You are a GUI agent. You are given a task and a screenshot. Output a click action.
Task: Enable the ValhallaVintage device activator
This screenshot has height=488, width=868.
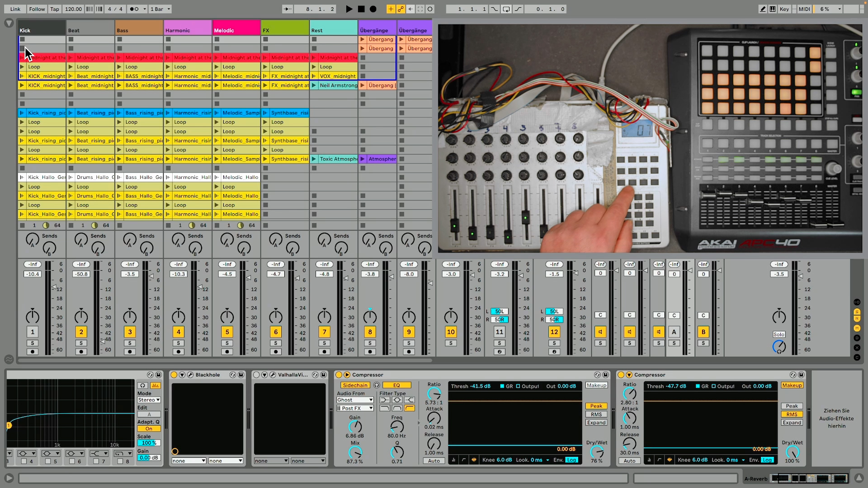[256, 375]
